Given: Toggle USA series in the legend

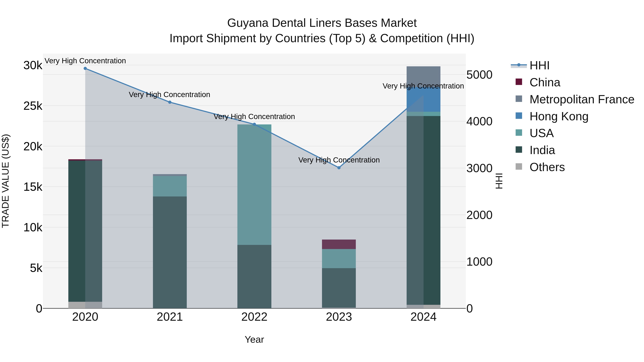Looking at the screenshot, I should [x=535, y=133].
